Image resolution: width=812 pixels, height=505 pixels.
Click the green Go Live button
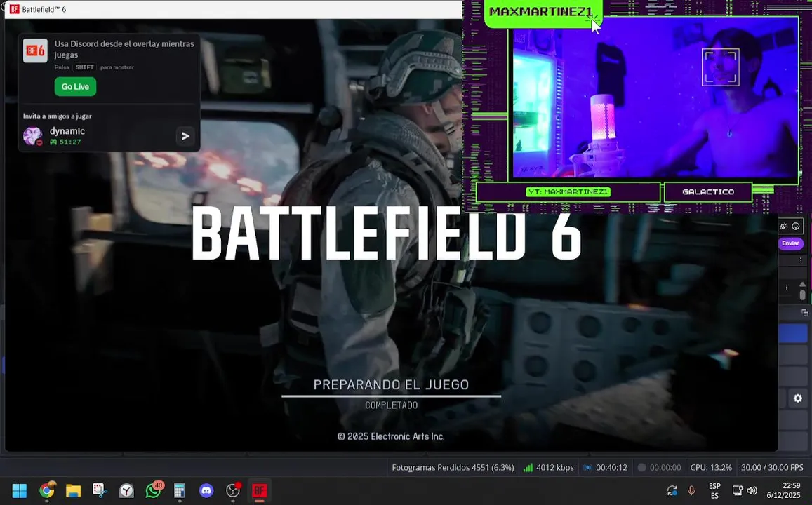[x=75, y=86]
